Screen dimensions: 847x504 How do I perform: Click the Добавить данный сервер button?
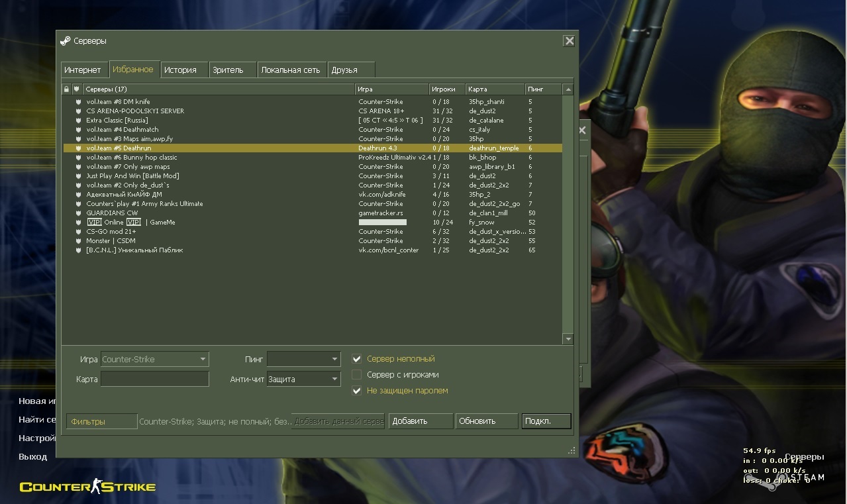338,421
